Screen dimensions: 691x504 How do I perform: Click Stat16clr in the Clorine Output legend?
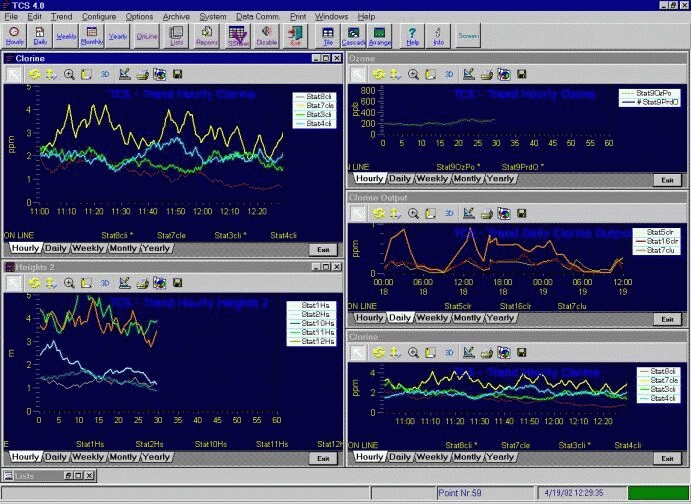pos(656,241)
